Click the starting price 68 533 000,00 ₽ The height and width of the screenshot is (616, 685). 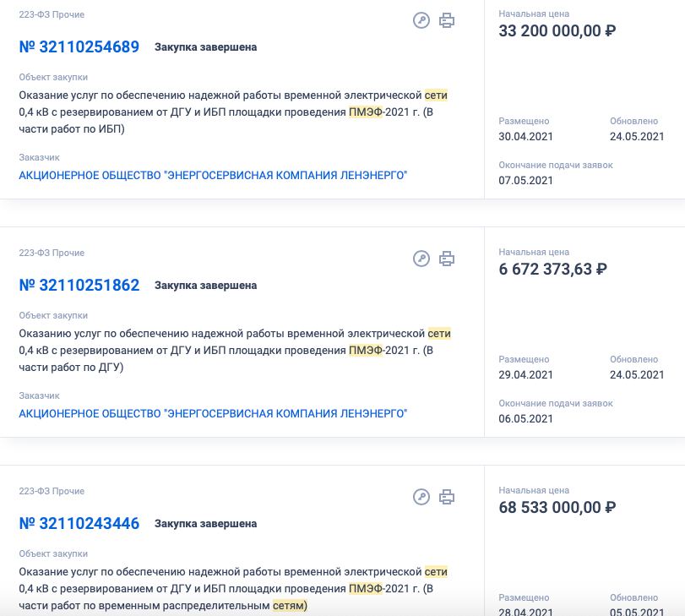tap(557, 508)
